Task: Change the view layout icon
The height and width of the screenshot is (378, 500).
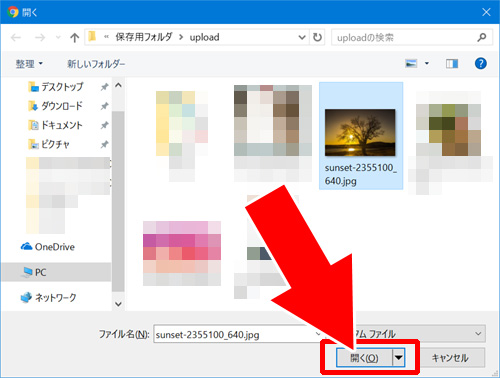Action: tap(411, 63)
